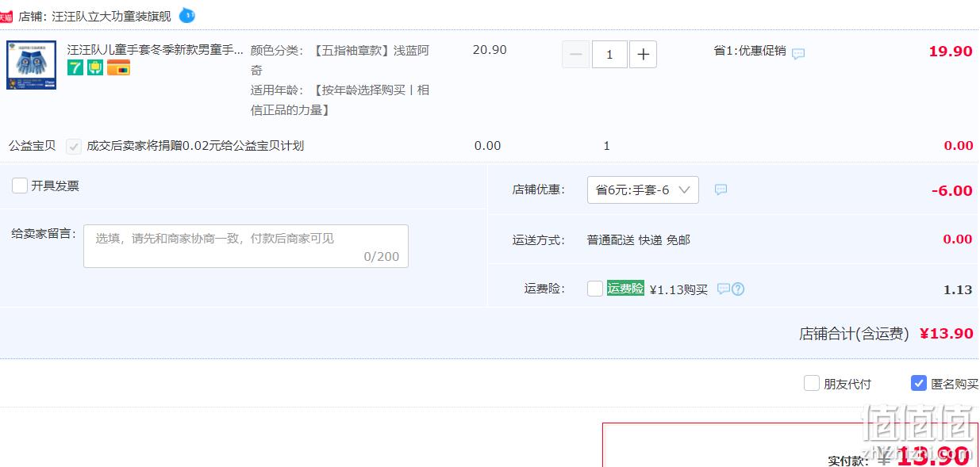Screen dimensions: 980x467
Task: Click the 运费险 amount 1.13 in the price column
Action: pyautogui.click(x=958, y=289)
